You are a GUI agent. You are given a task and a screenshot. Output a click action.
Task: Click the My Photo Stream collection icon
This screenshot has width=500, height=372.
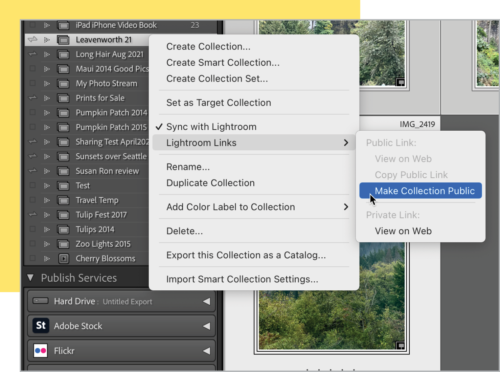[x=63, y=84]
